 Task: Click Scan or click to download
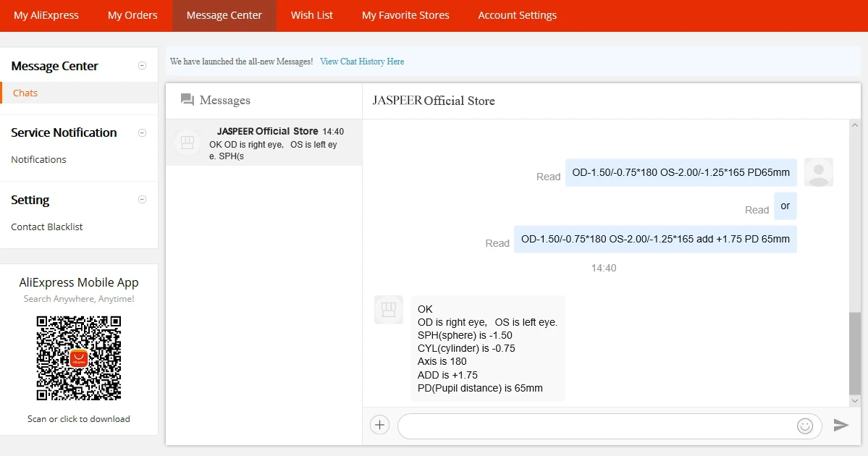click(79, 419)
